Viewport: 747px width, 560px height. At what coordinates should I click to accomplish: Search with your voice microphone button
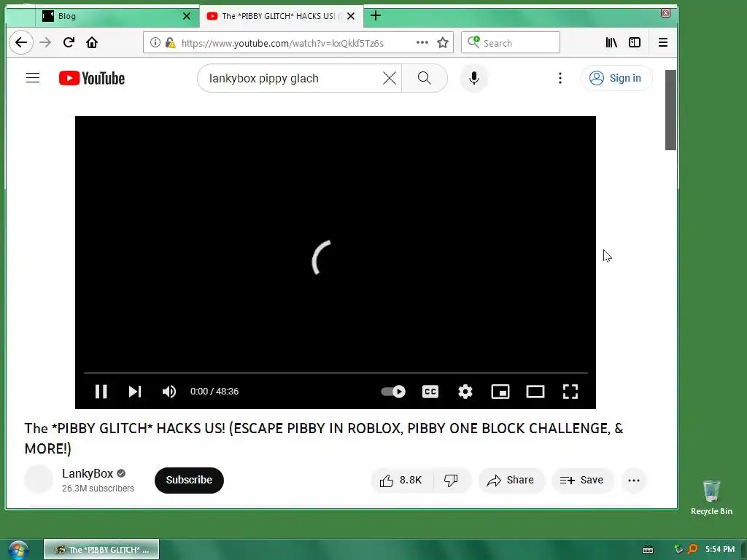click(473, 78)
